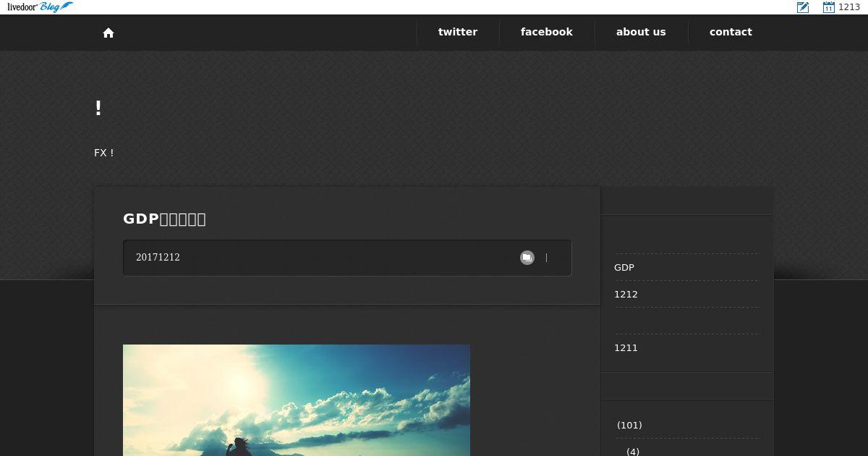This screenshot has width=868, height=456.
Task: Click the GDP entry in sidebar
Action: pos(624,268)
